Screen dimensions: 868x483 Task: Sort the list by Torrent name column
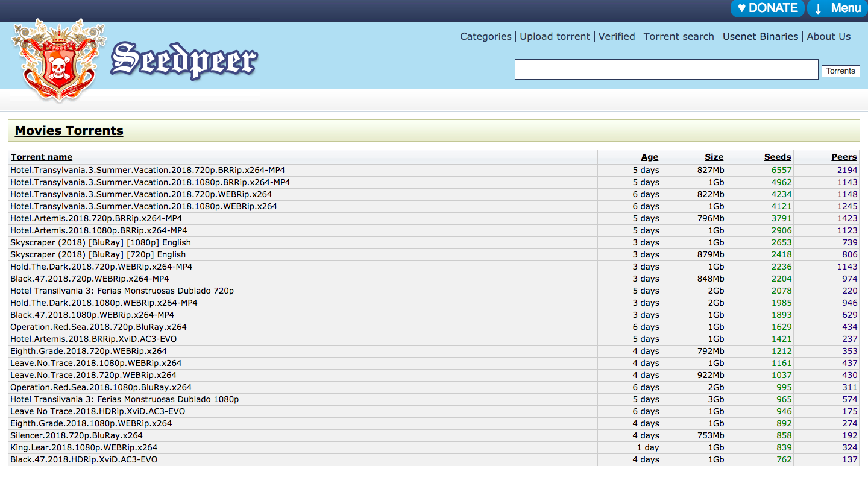click(42, 157)
